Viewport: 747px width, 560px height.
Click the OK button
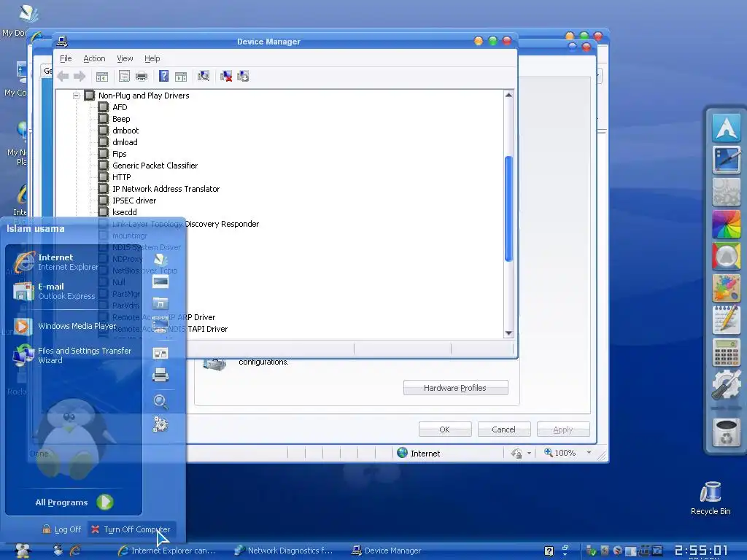tap(445, 429)
